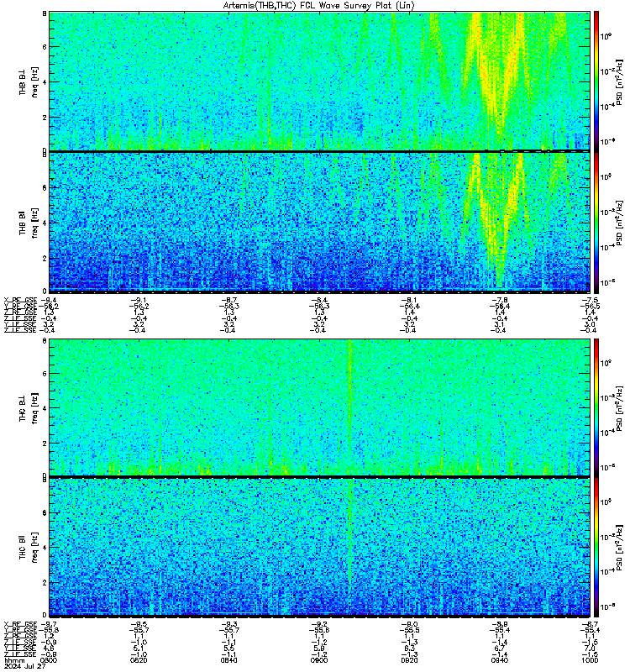Click the X_RE_GSE label under the THC panels
Screen dimensions: 630x672
tap(20, 624)
